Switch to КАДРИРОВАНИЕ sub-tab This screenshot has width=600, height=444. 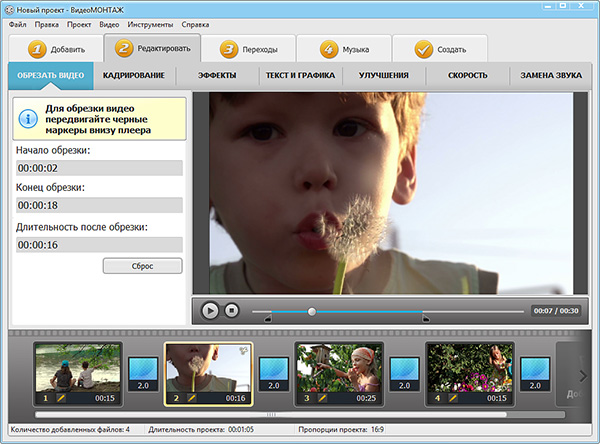134,75
